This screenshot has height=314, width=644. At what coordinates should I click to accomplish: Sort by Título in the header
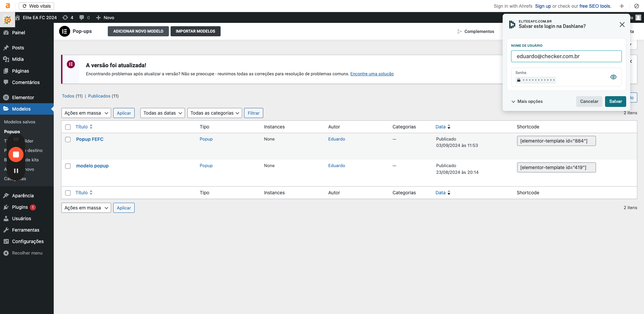84,127
